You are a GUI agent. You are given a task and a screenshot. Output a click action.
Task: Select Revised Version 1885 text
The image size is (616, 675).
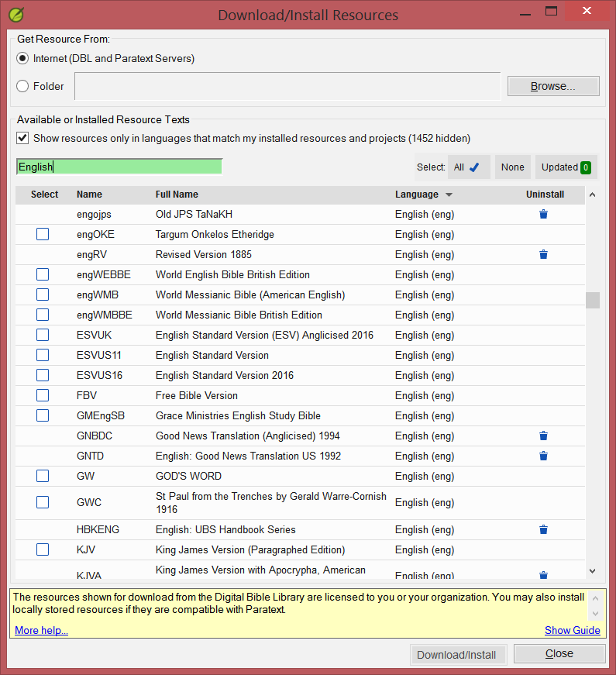[x=203, y=254]
